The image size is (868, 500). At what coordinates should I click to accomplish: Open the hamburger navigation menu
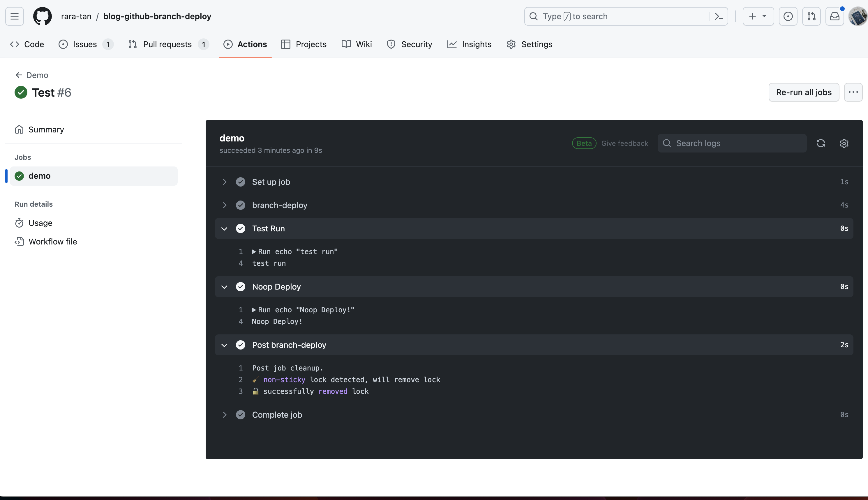(x=15, y=16)
